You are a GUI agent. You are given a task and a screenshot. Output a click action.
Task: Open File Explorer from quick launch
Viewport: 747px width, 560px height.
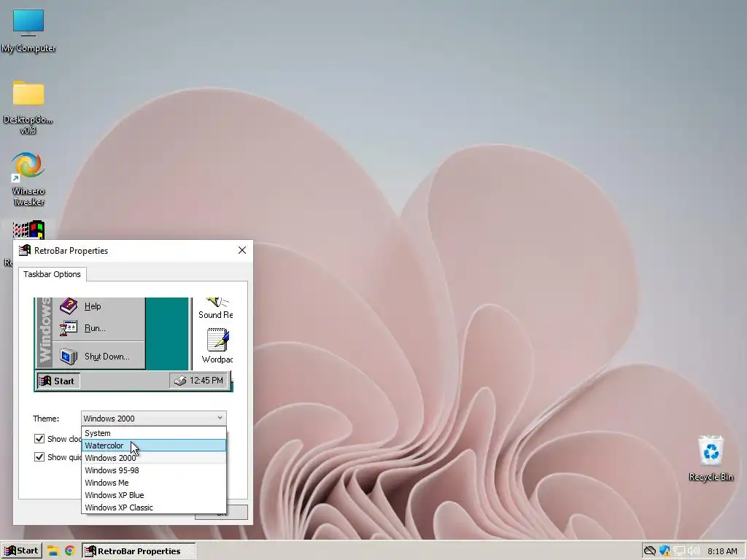(x=53, y=551)
